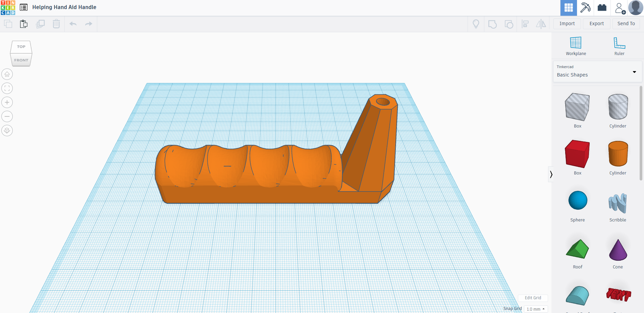Viewport: 644px width, 313px height.
Task: Click the Duplicate and repeat icon
Action: [40, 24]
